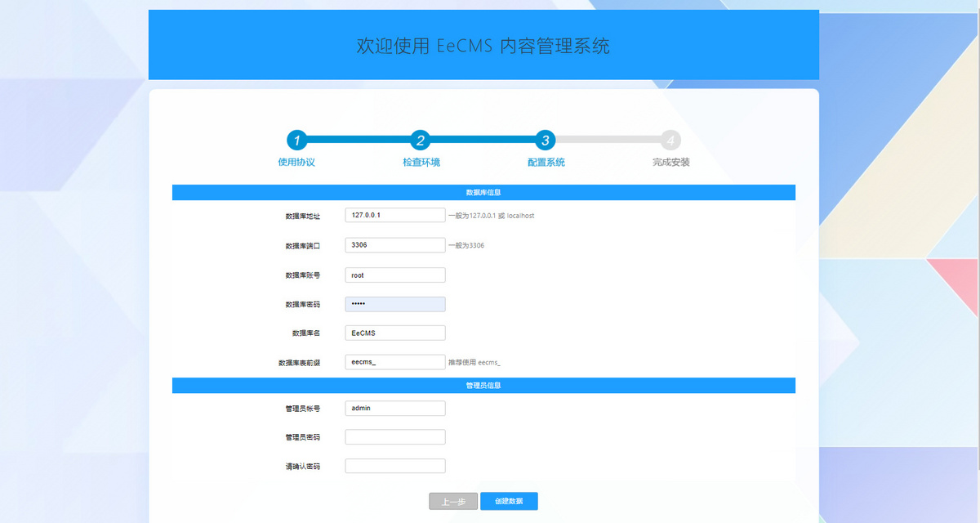Click the 数据库名 label
The height and width of the screenshot is (523, 980).
306,333
